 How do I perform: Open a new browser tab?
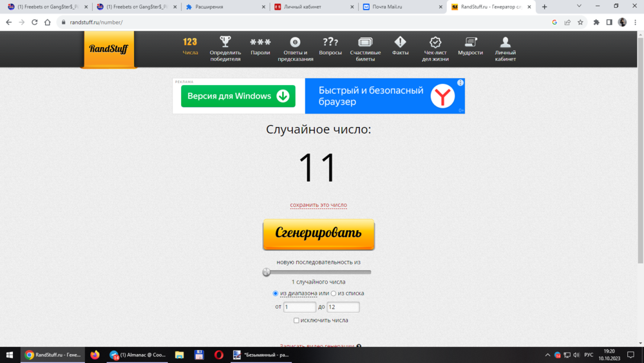[x=544, y=7]
